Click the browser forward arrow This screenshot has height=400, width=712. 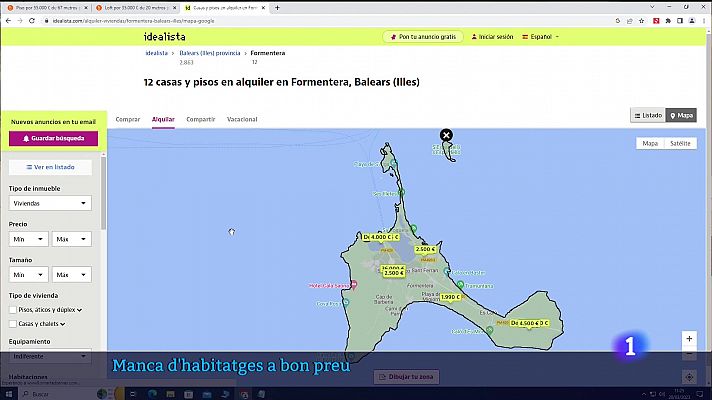[x=20, y=21]
